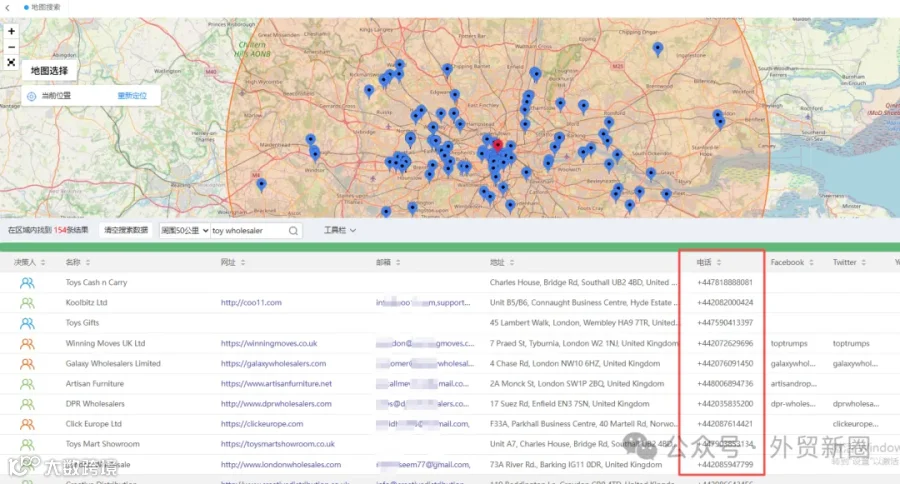This screenshot has height=484, width=900.
Task: Open decision-maker icon for Click Europe Ltd
Action: (27, 424)
